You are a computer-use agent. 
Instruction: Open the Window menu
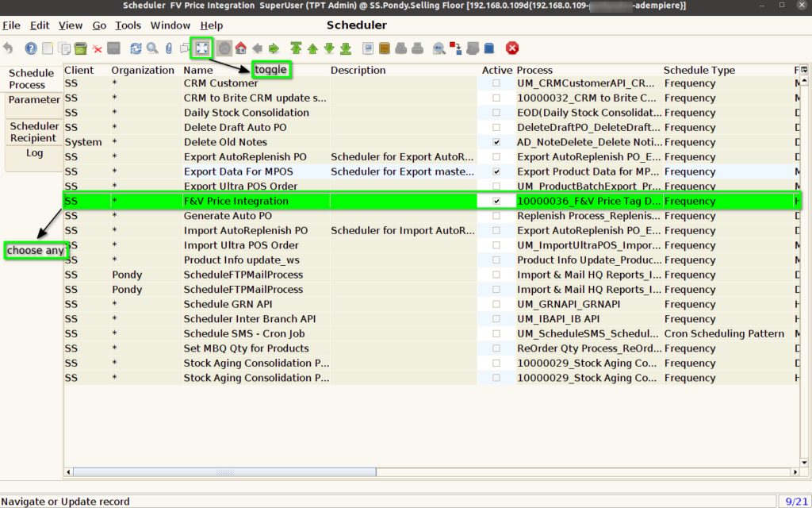tap(170, 25)
